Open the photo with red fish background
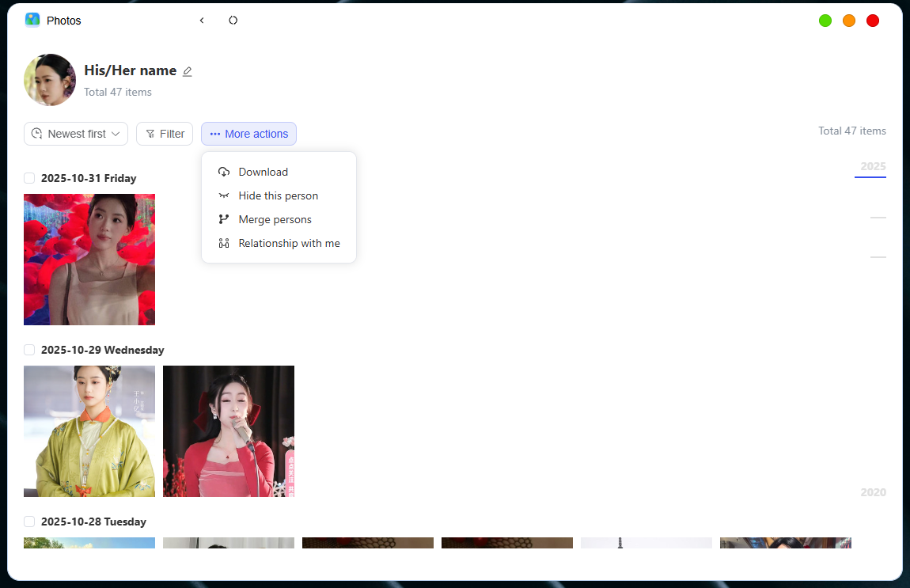 click(89, 260)
